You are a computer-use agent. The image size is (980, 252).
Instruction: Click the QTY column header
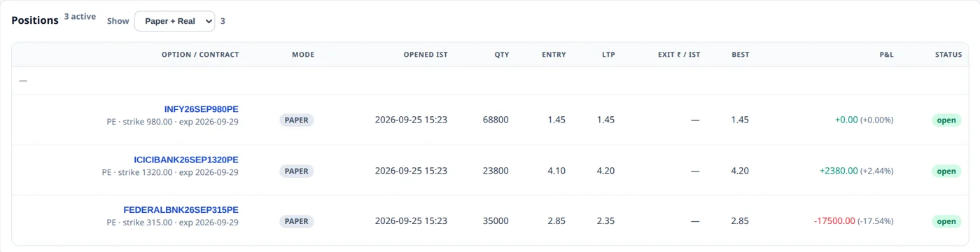(501, 55)
